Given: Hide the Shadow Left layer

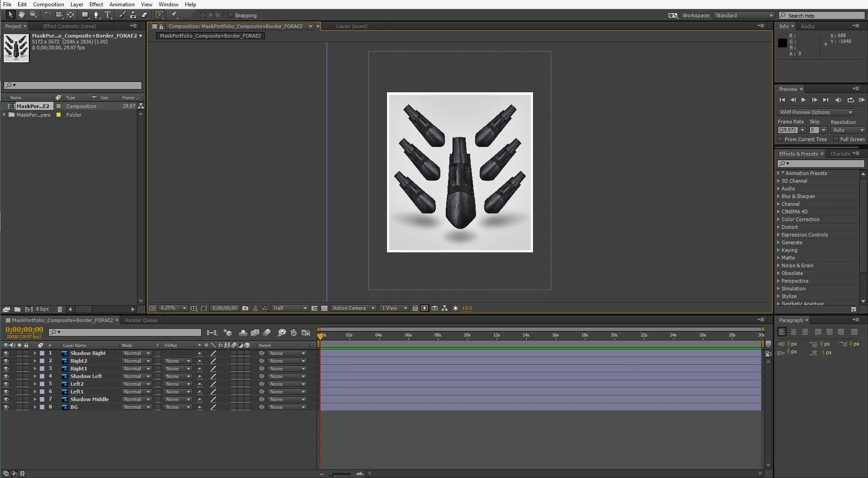Looking at the screenshot, I should pyautogui.click(x=6, y=376).
